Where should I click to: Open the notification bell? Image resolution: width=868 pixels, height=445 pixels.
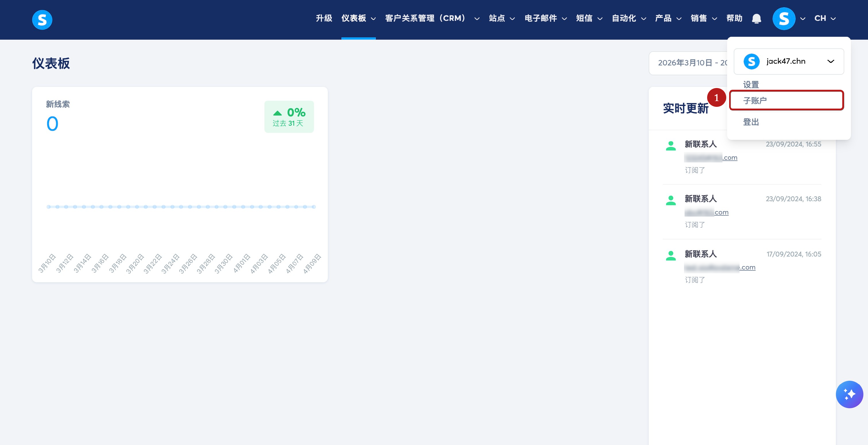(757, 19)
